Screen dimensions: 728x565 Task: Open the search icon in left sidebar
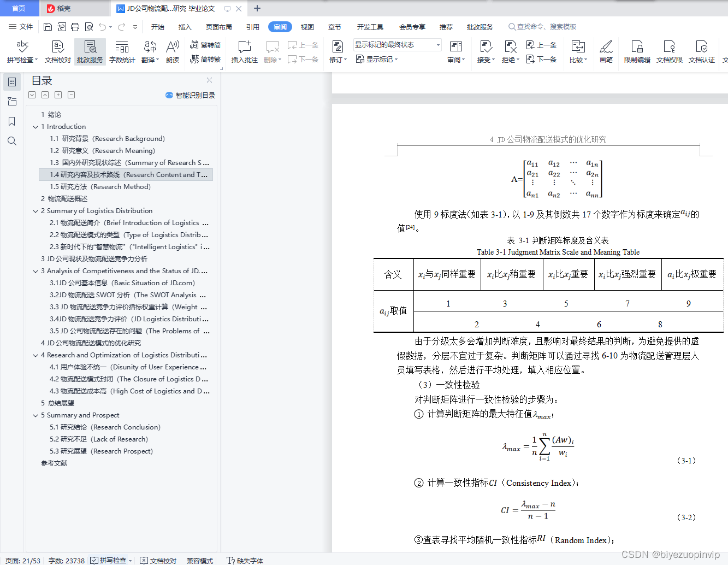click(12, 141)
